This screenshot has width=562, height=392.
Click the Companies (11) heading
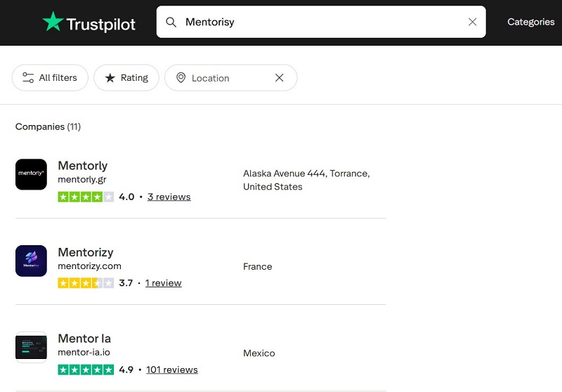tap(48, 126)
